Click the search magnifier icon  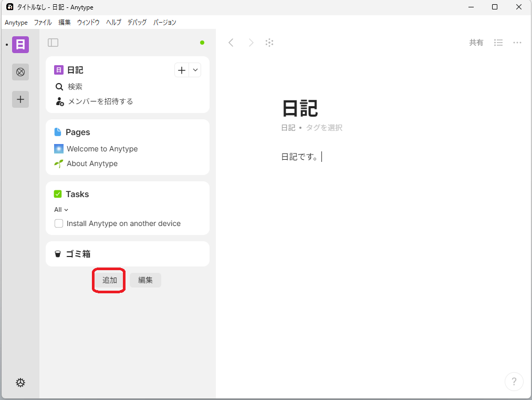coord(59,87)
